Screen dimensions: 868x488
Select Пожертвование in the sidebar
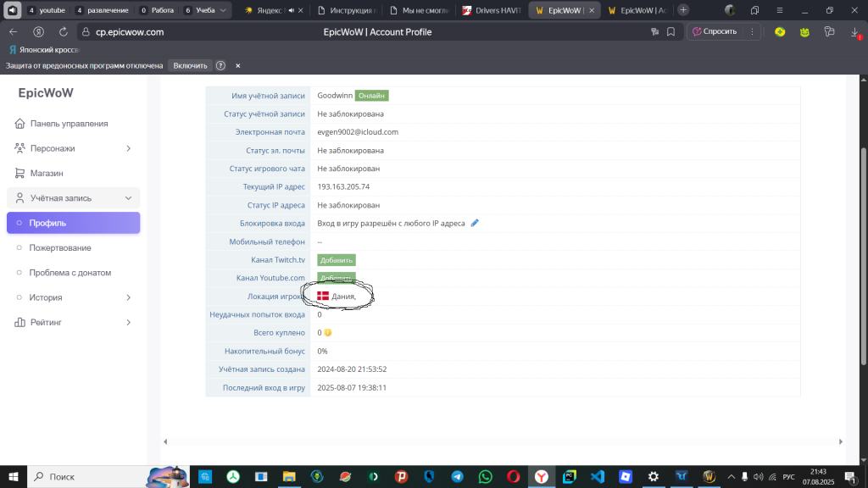click(60, 248)
